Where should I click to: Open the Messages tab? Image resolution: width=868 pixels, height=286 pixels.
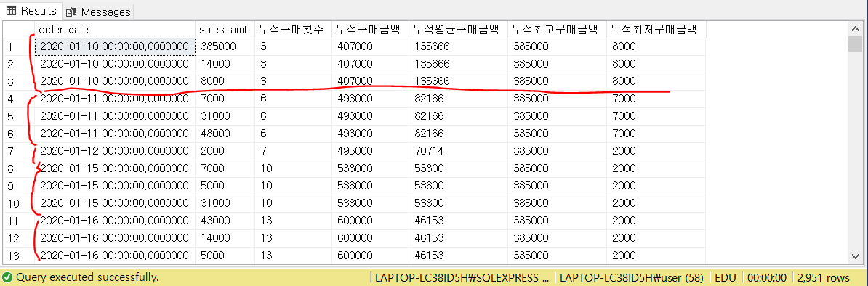coord(98,12)
